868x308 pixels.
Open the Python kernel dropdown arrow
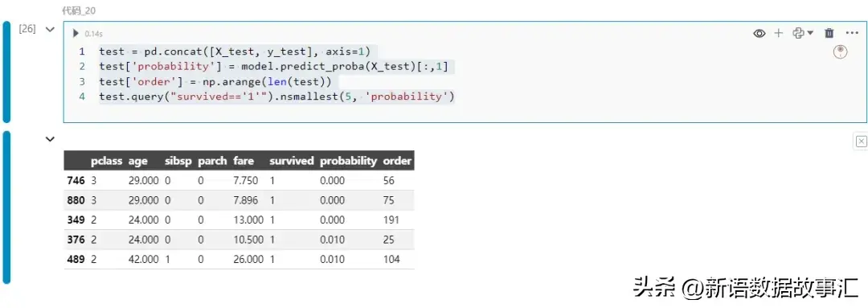pos(810,33)
